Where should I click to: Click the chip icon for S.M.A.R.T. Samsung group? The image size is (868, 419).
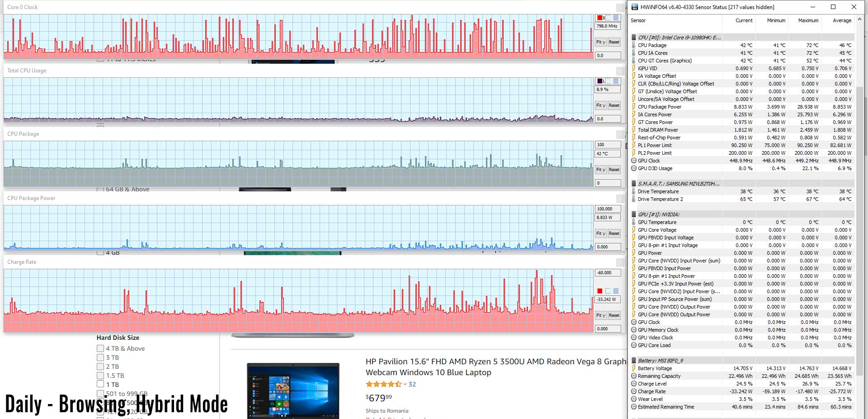click(x=634, y=184)
